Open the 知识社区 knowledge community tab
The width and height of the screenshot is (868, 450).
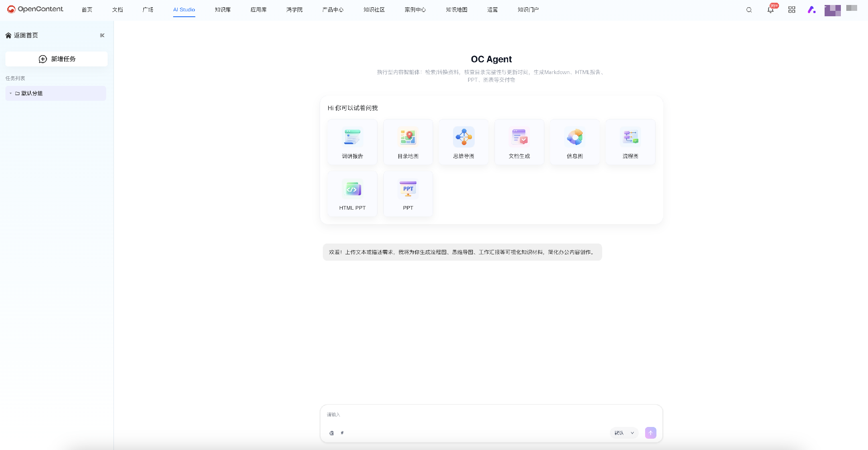374,10
